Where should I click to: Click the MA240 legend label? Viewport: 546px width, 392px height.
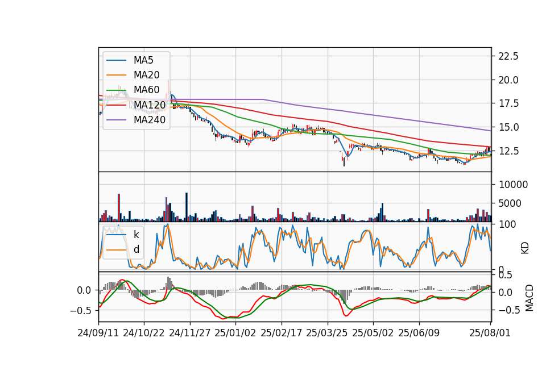(x=150, y=120)
